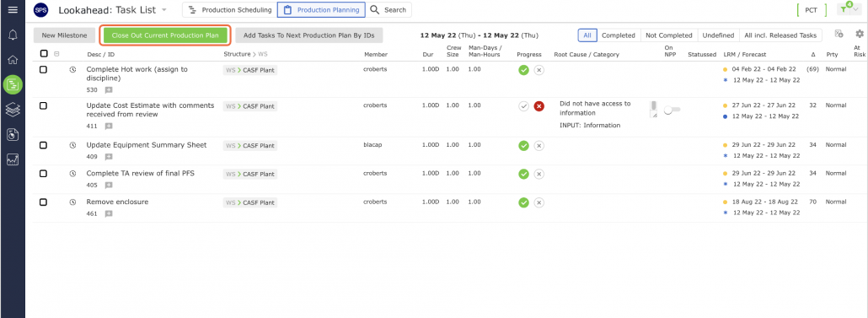
Task: Open the reports document sidebar icon
Action: click(12, 134)
